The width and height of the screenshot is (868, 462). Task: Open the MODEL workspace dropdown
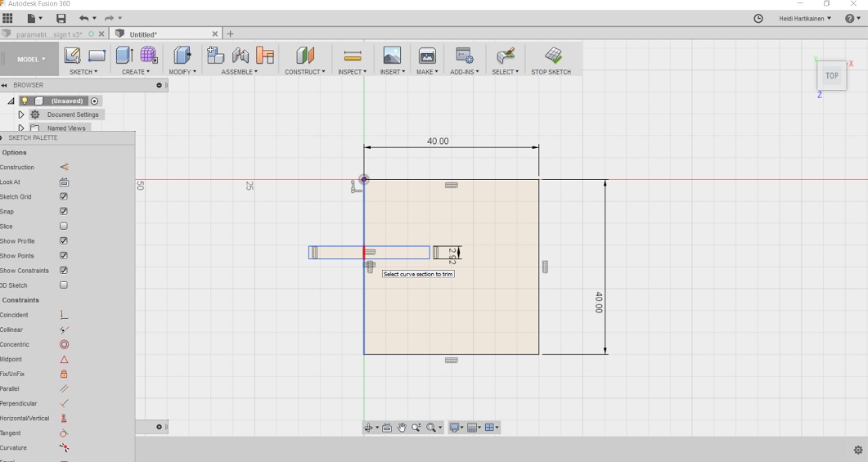31,59
